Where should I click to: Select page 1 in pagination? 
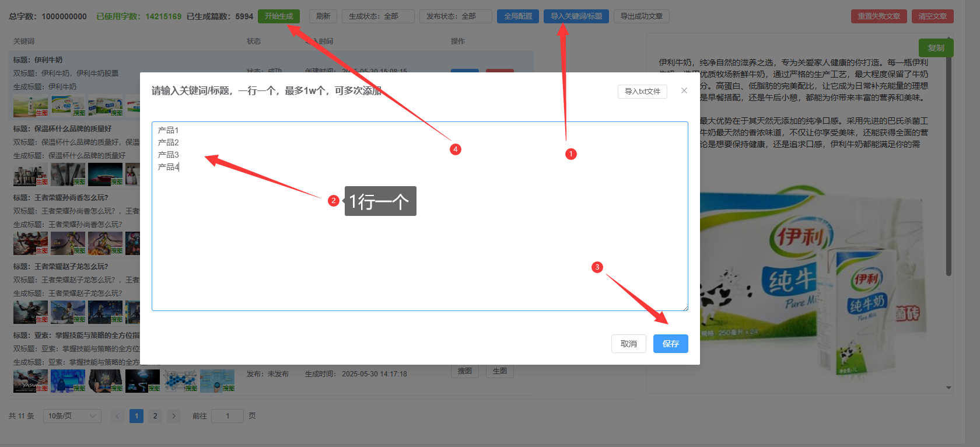pyautogui.click(x=136, y=416)
